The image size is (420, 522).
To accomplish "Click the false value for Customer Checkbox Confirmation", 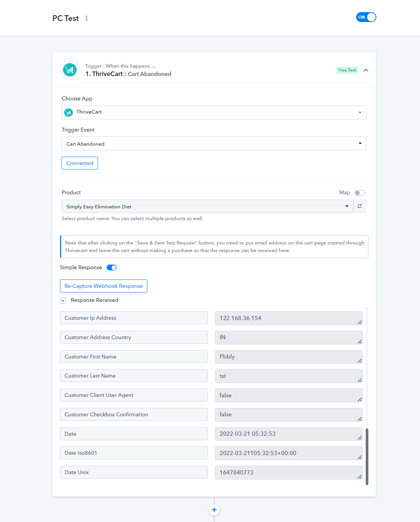I will click(x=289, y=415).
